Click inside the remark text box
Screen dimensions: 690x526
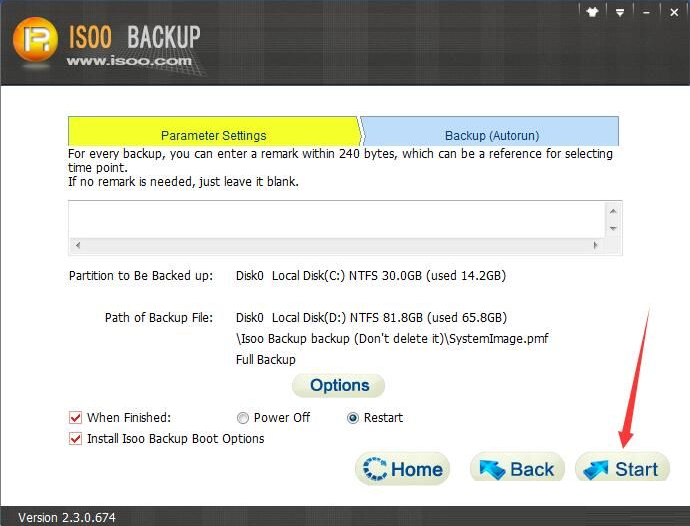click(337, 220)
